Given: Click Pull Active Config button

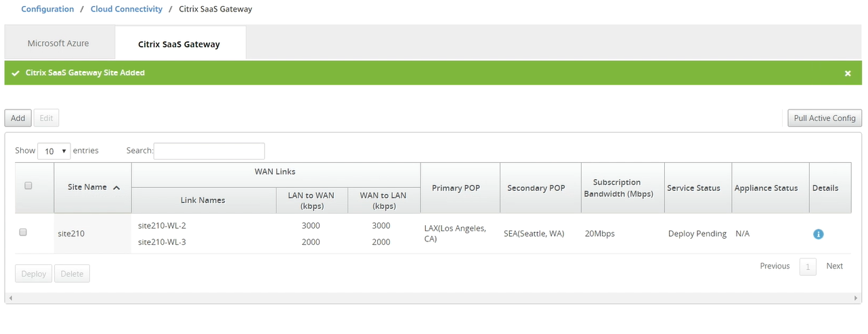Looking at the screenshot, I should click(825, 118).
